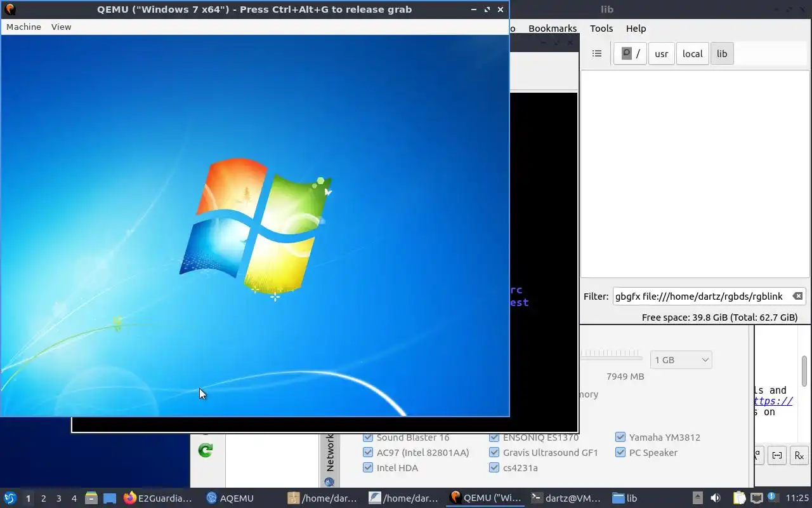Switch to workspace 2
The height and width of the screenshot is (508, 812).
(43, 498)
